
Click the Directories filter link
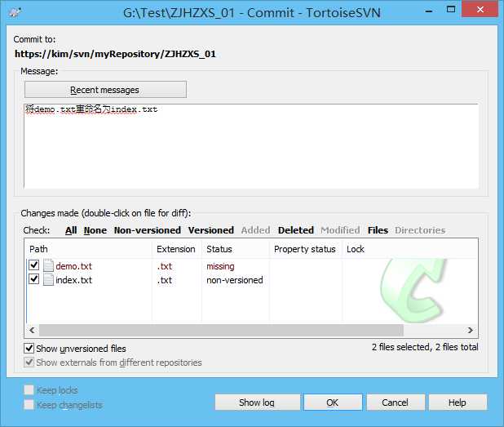coord(420,230)
